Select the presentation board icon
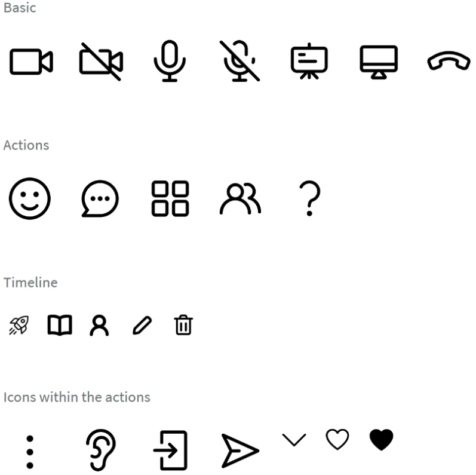Viewport: 476px width, 475px height. point(309,61)
